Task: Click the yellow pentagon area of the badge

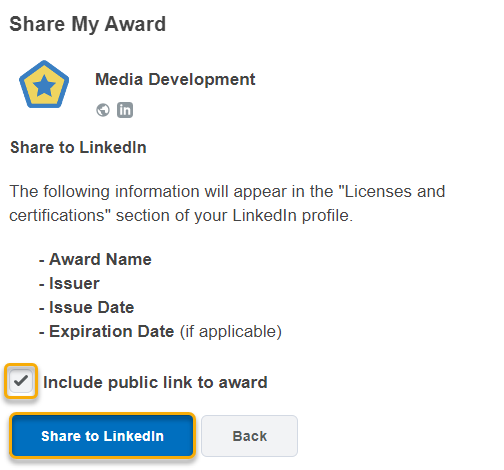Action: coord(44,84)
